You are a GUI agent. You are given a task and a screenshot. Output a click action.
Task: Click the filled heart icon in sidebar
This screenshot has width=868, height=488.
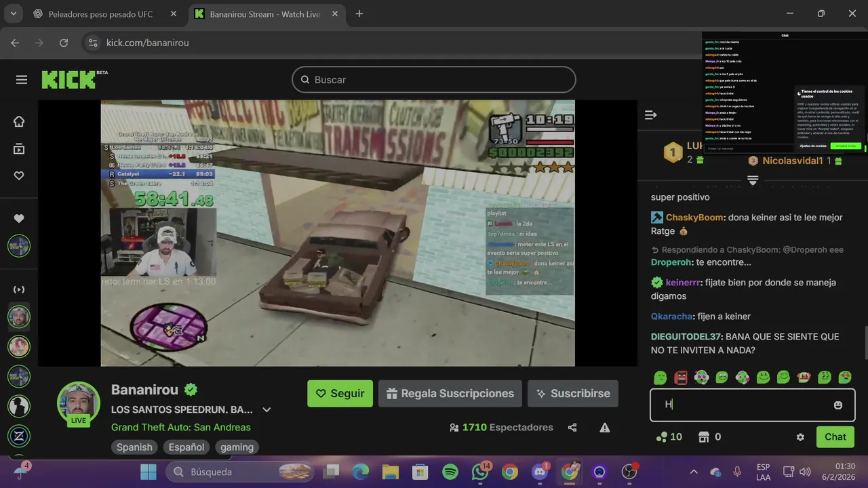coord(19,218)
